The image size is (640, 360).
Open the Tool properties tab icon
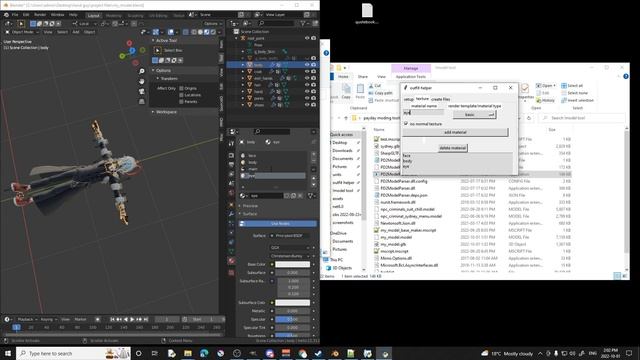coord(231,144)
